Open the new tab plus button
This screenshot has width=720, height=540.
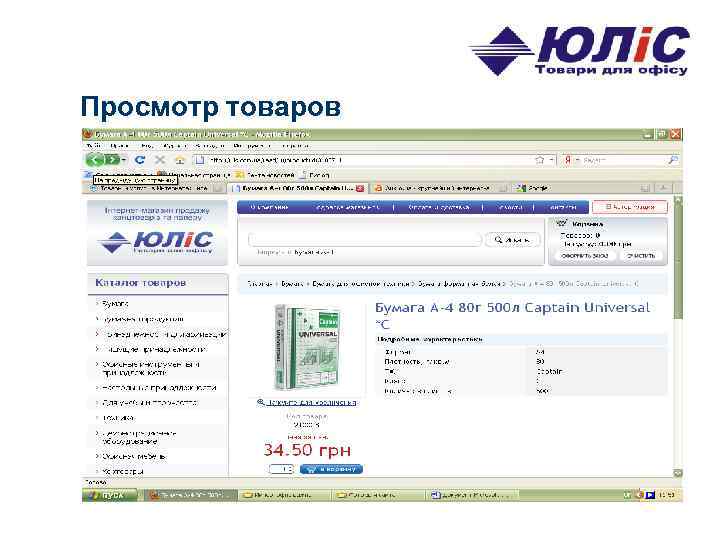pos(663,188)
